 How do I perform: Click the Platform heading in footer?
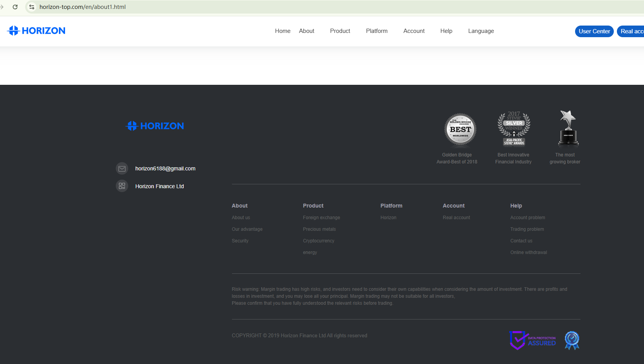[x=392, y=206]
